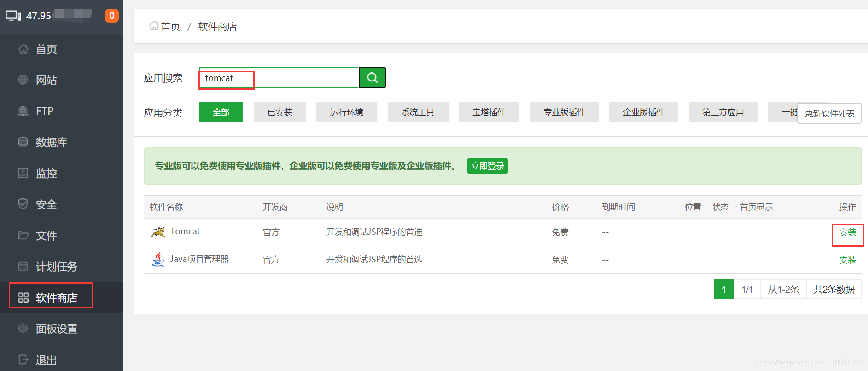Screen dimensions: 868x371
Task: Click 官方 developer in Java项目管理器 row
Action: tap(271, 260)
